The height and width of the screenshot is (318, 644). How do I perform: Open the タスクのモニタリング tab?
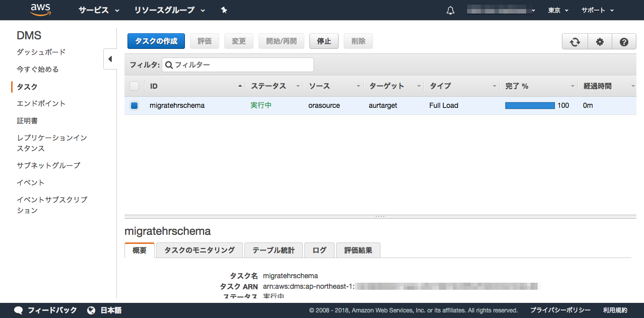200,250
